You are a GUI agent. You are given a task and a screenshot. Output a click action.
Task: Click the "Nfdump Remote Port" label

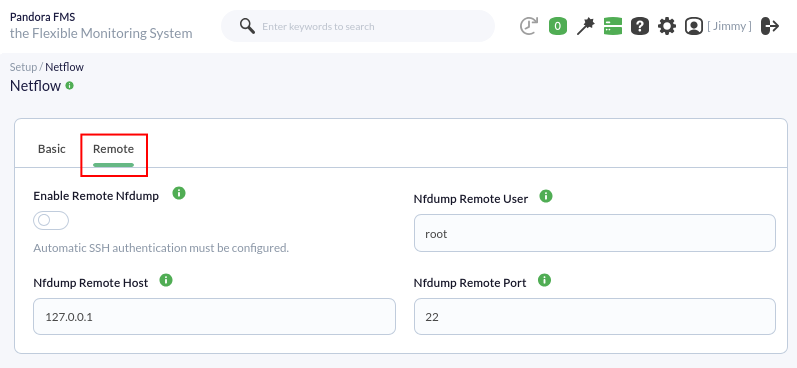(x=470, y=283)
